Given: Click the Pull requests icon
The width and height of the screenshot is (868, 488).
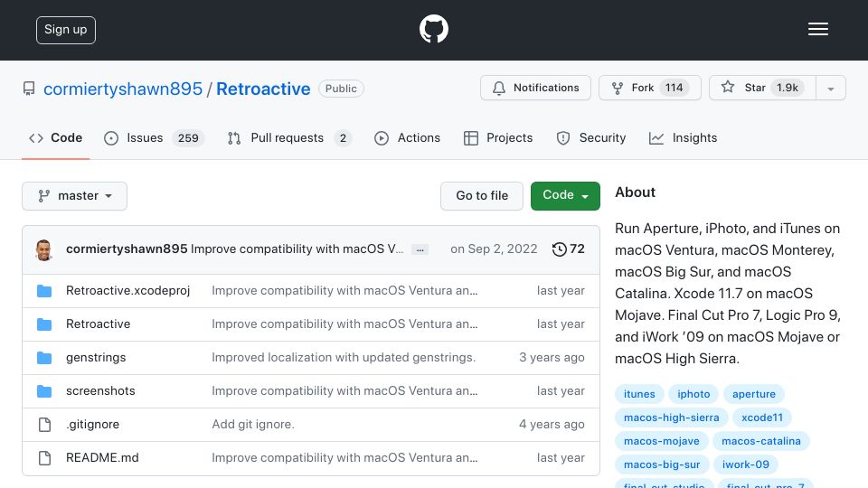Looking at the screenshot, I should click(234, 138).
